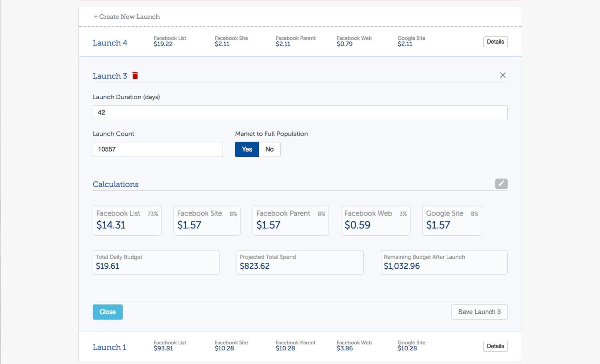The height and width of the screenshot is (364, 600).
Task: Click into the Launch Count field
Action: pos(158,150)
